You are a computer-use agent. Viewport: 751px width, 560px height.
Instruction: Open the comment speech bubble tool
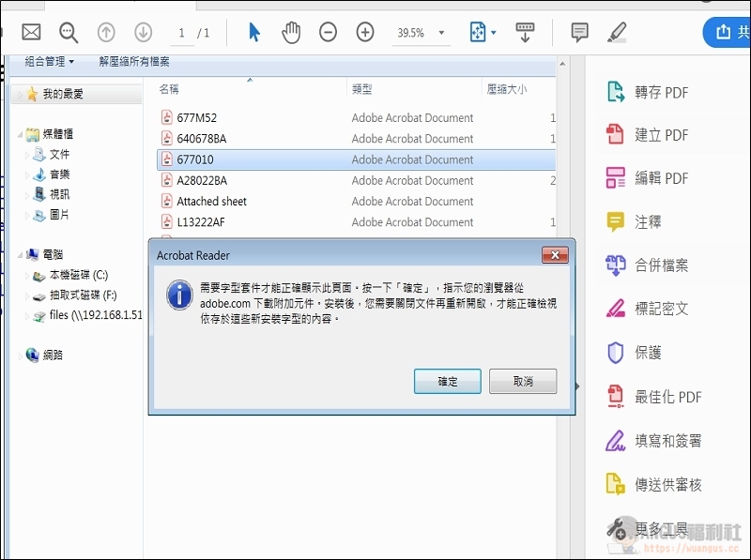click(580, 33)
